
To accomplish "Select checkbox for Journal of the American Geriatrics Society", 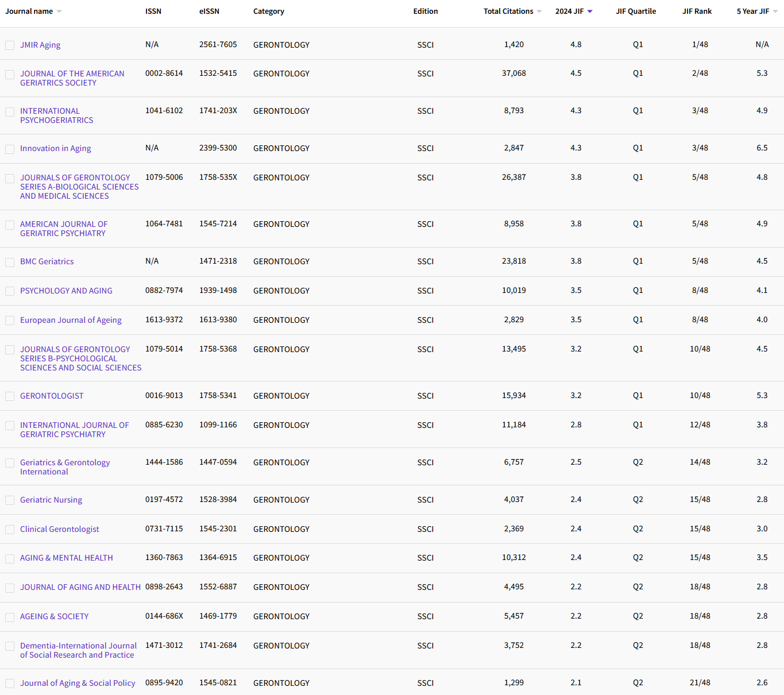I will (x=10, y=75).
